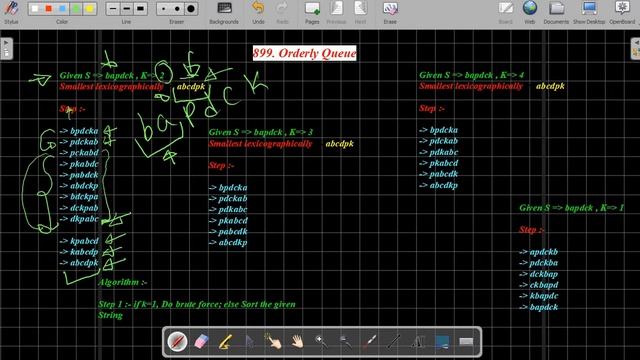Undo the last stroke

pos(258,12)
